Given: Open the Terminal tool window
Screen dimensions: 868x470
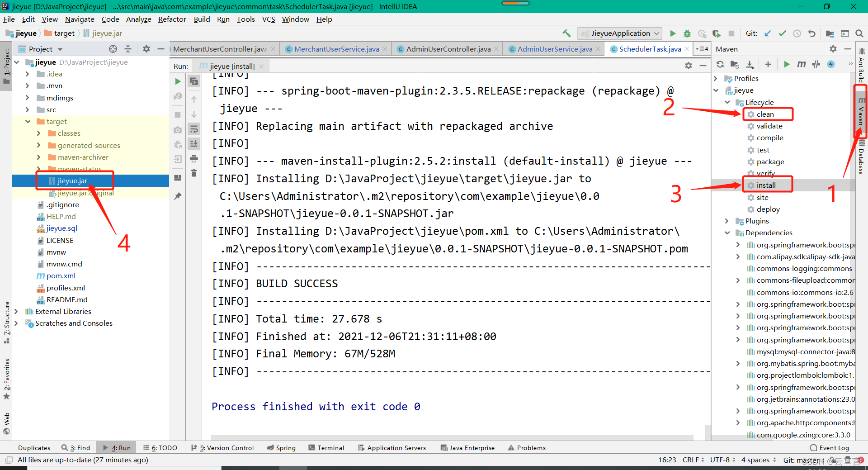Looking at the screenshot, I should pos(326,448).
